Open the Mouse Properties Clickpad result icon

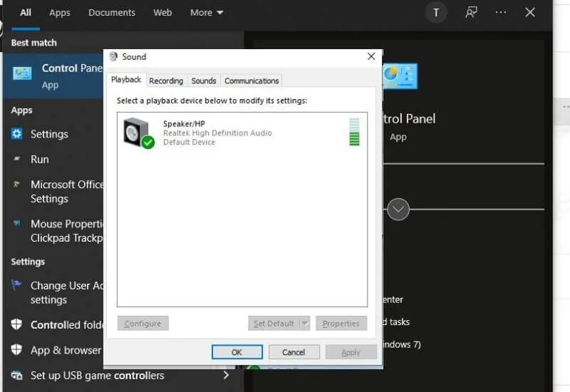point(17,224)
